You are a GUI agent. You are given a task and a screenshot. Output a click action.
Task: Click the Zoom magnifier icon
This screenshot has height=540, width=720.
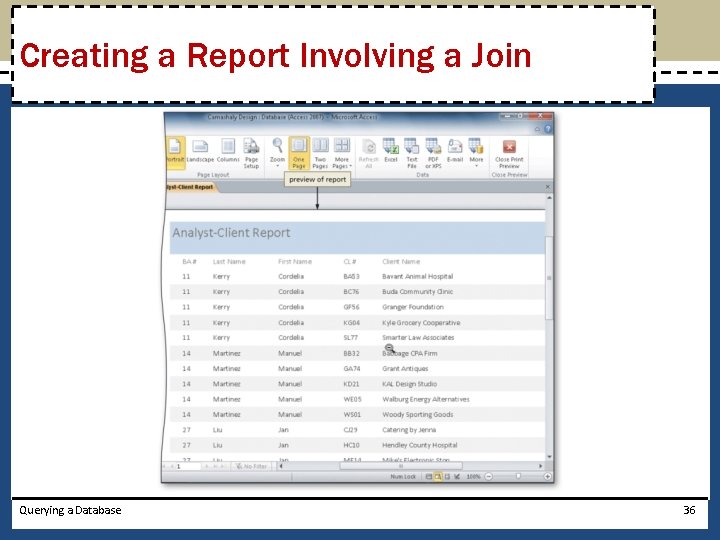click(277, 145)
